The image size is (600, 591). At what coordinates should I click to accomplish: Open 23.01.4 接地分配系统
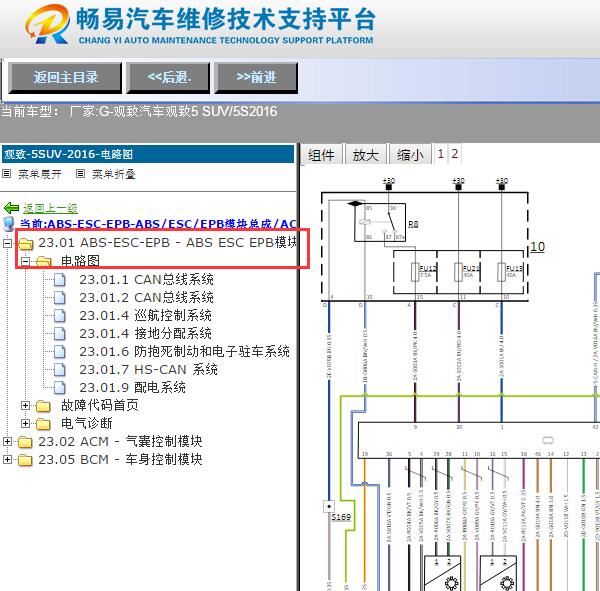(x=145, y=333)
